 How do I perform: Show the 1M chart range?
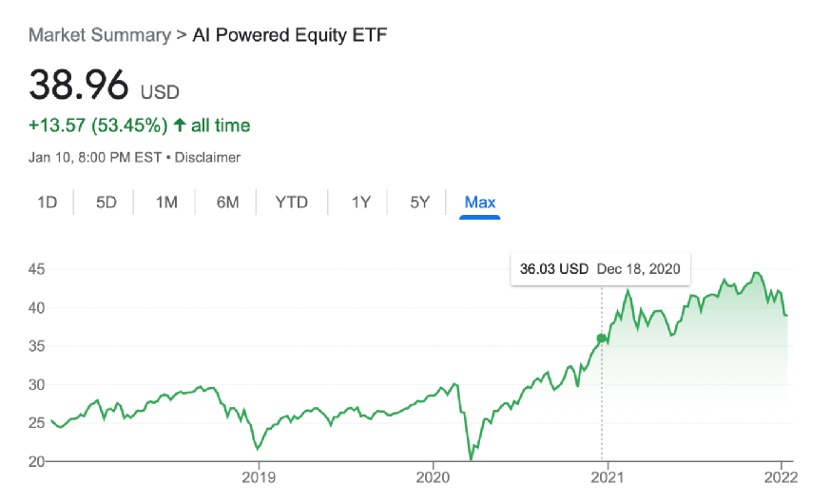[x=166, y=202]
